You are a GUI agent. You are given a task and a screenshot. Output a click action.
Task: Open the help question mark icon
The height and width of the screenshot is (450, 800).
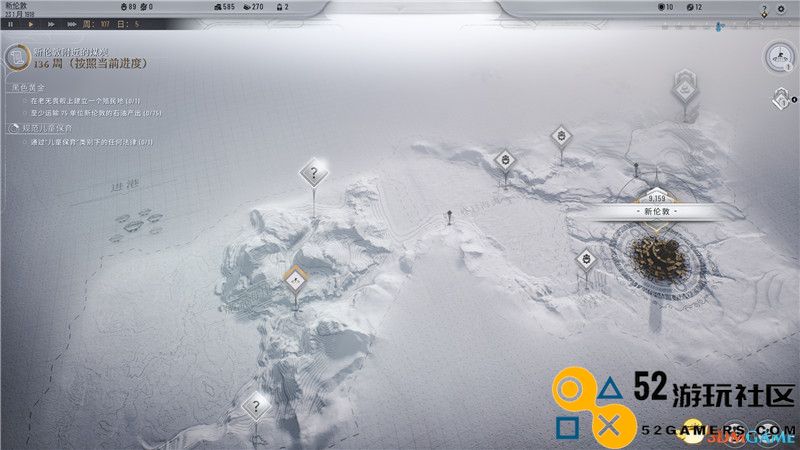[x=764, y=10]
